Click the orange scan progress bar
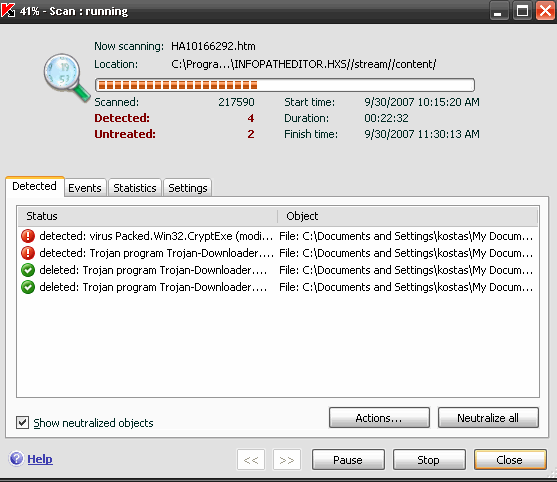557x482 pixels. click(285, 85)
